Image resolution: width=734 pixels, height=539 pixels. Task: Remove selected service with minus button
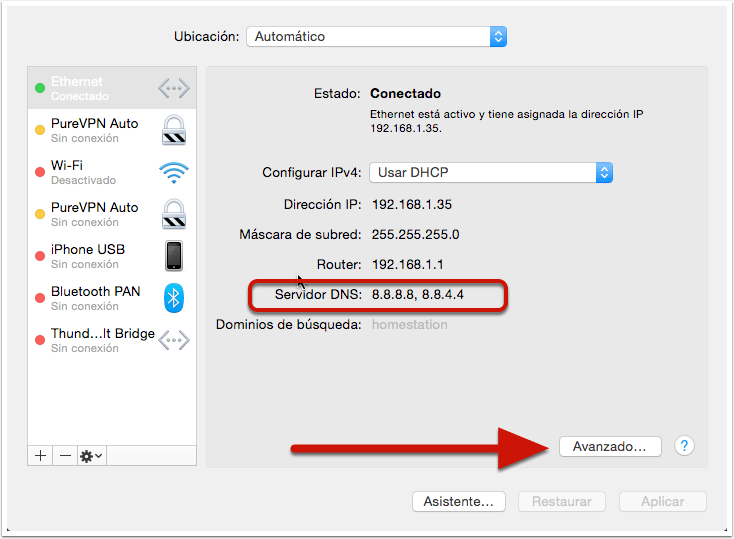(65, 455)
